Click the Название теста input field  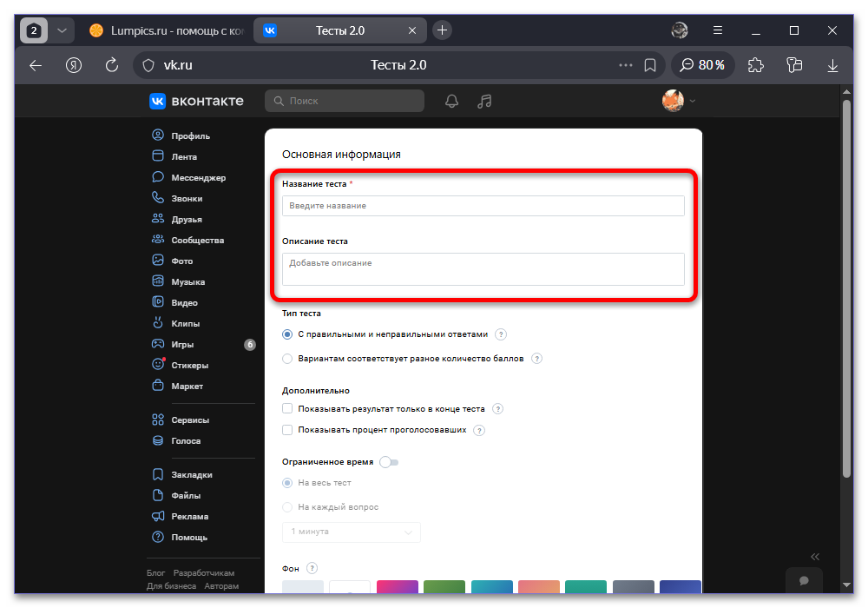(x=483, y=206)
